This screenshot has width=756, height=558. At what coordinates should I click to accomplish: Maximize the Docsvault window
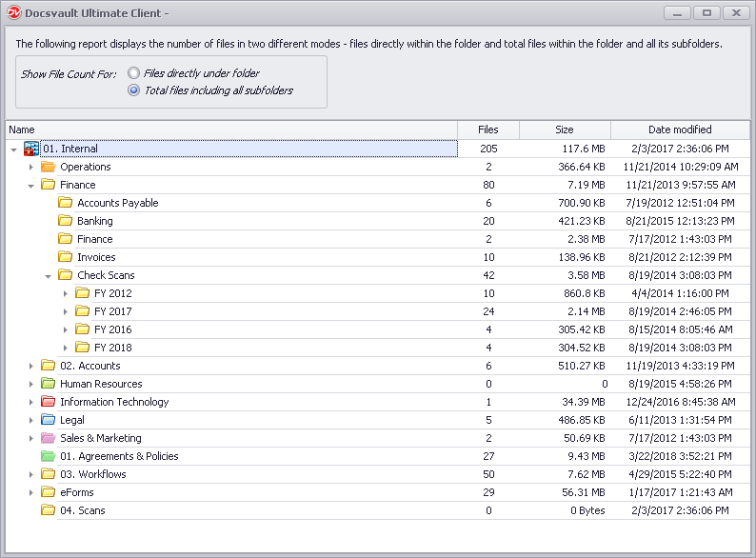pyautogui.click(x=706, y=12)
